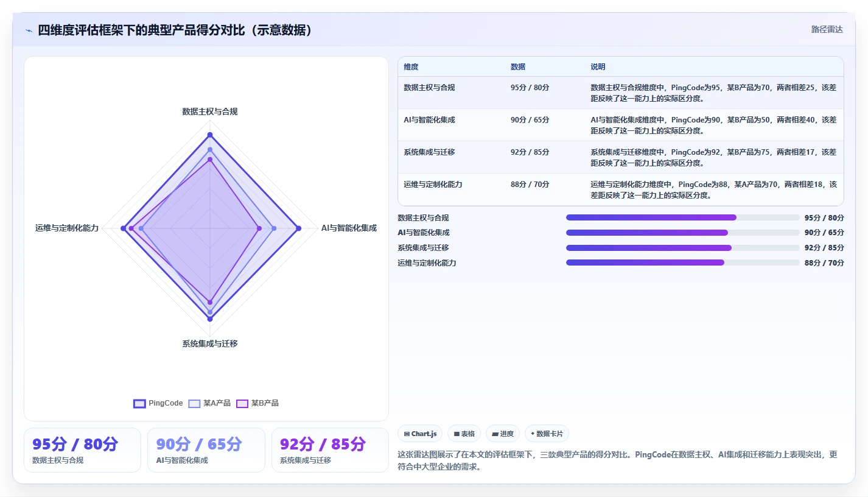Screen dimensions: 868x497
Task: Click the description mentioning 两者相差17
Action: (713, 157)
